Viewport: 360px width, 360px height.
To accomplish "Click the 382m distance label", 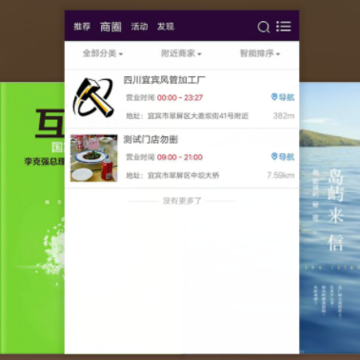I will [x=284, y=116].
